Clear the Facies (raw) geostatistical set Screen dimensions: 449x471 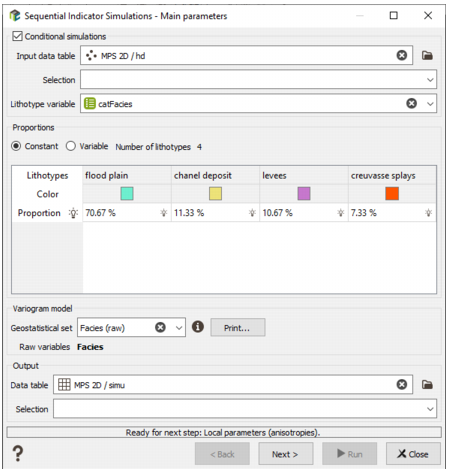coord(160,327)
